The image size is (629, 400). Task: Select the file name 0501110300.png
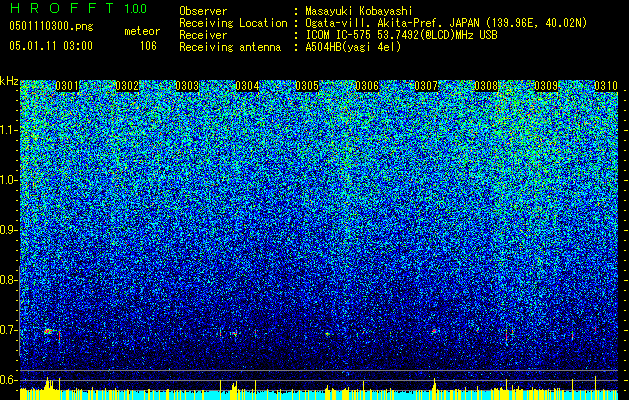click(x=51, y=26)
